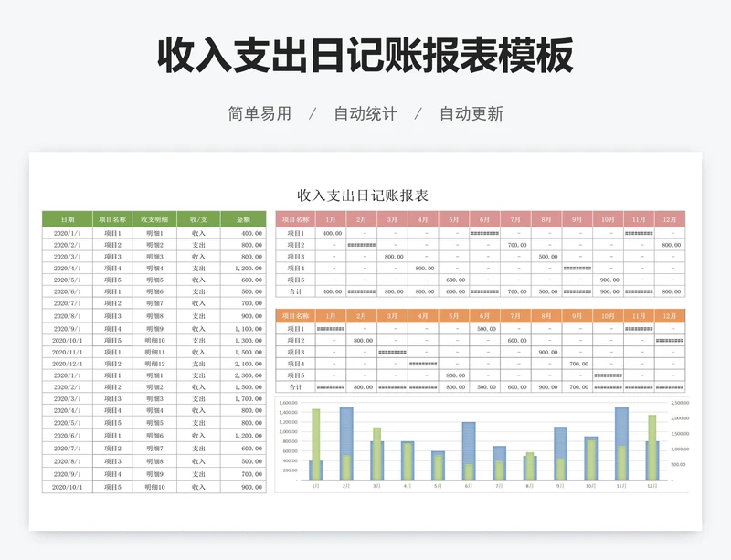This screenshot has width=731, height=560.
Task: Select the subtitle text 自动统计
Action: 365,113
